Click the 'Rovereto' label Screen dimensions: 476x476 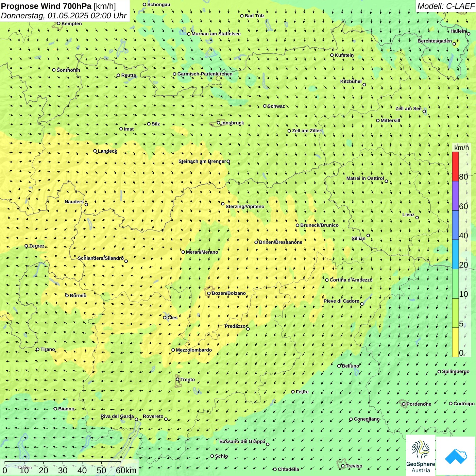(153, 416)
